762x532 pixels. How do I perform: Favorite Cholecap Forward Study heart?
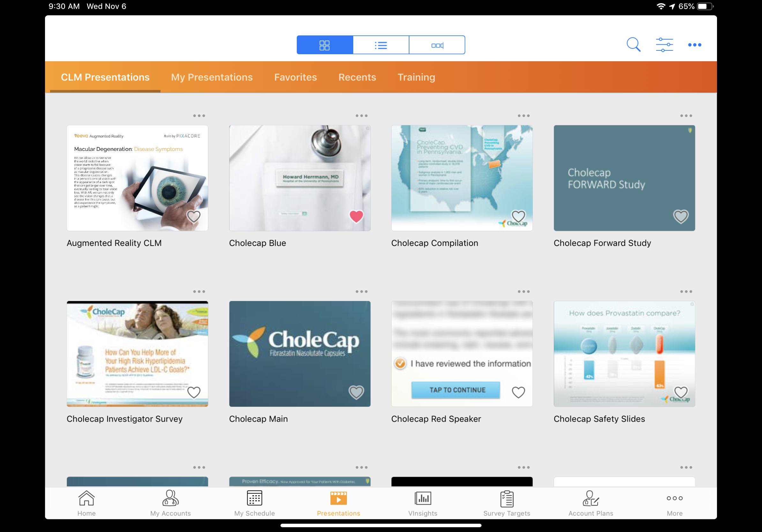point(681,217)
